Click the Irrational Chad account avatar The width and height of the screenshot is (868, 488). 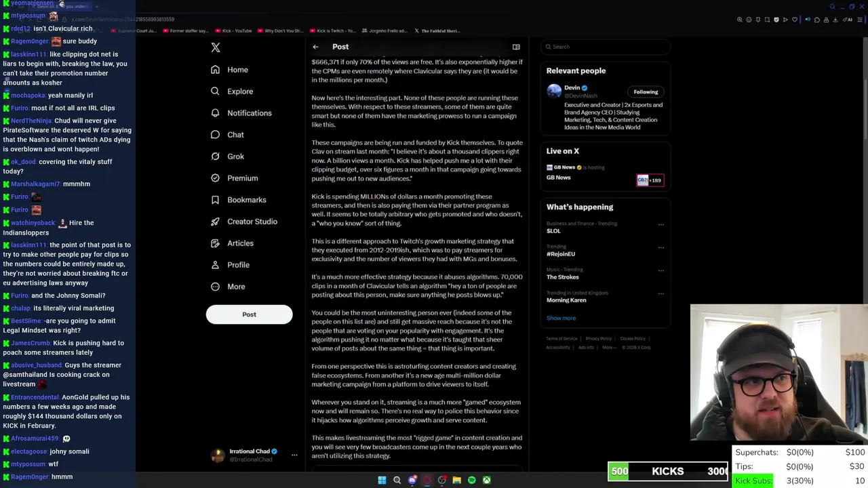pyautogui.click(x=218, y=455)
